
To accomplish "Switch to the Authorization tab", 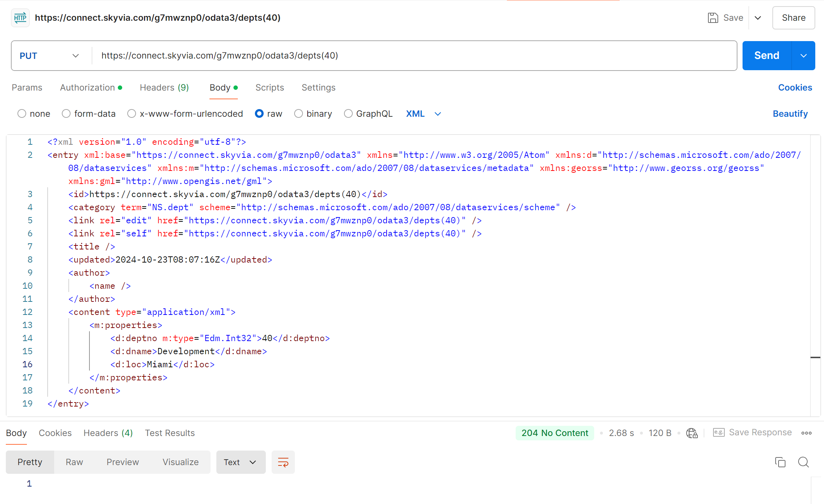I will (87, 87).
